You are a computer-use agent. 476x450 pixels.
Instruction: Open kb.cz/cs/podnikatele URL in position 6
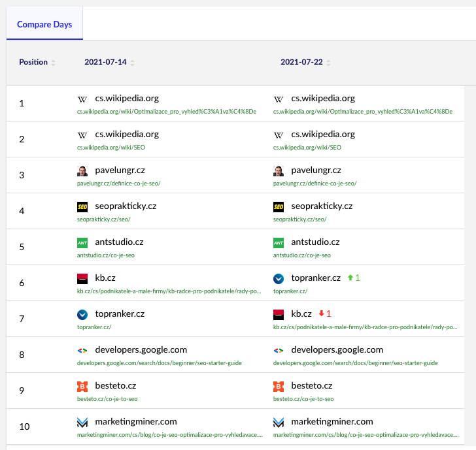[169, 291]
